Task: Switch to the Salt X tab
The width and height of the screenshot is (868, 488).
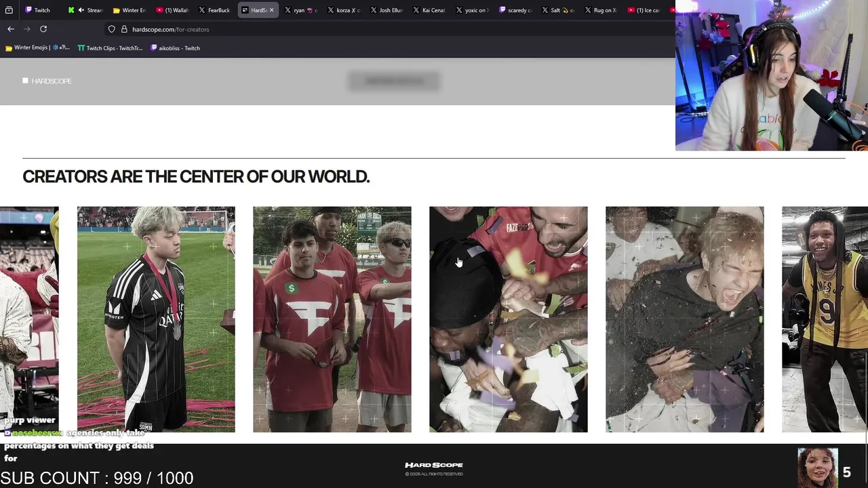Action: tap(557, 10)
